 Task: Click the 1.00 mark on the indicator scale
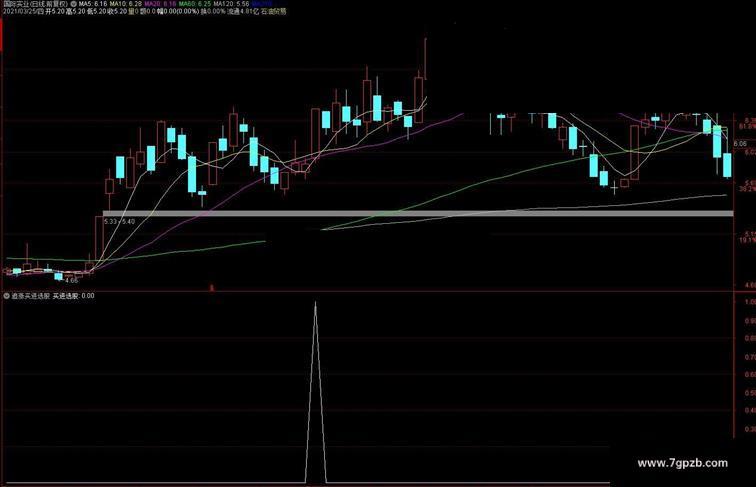click(750, 302)
